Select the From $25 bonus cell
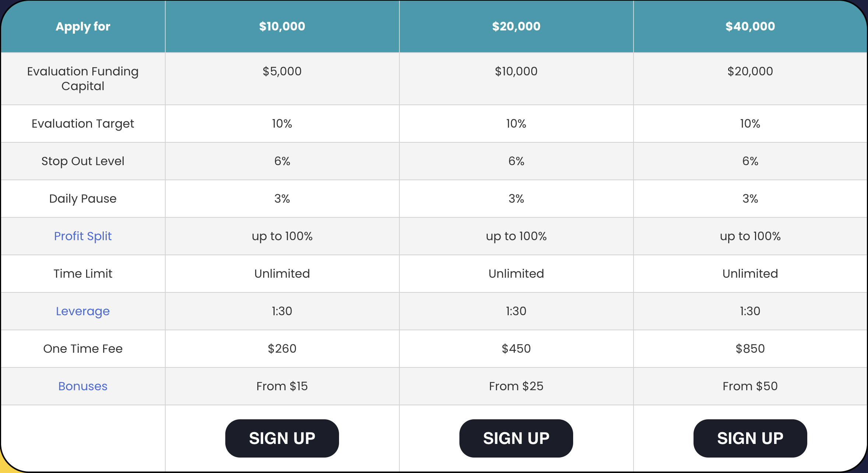868x473 pixels. (516, 386)
